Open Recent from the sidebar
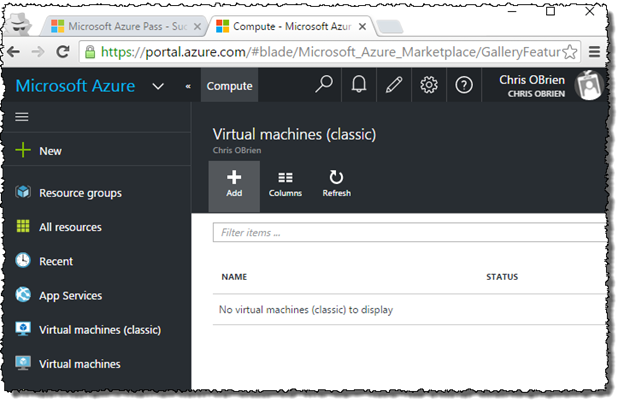This screenshot has width=624, height=409. click(x=56, y=261)
